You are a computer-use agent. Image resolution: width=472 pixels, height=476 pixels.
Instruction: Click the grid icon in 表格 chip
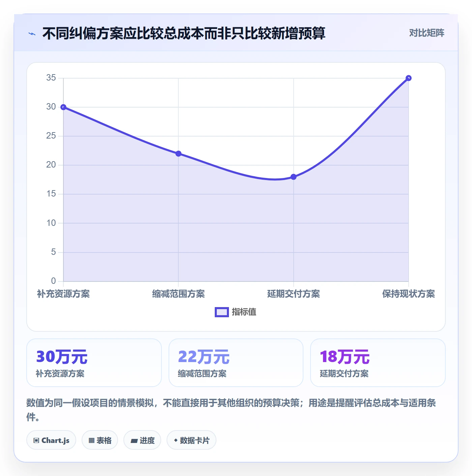(x=91, y=441)
